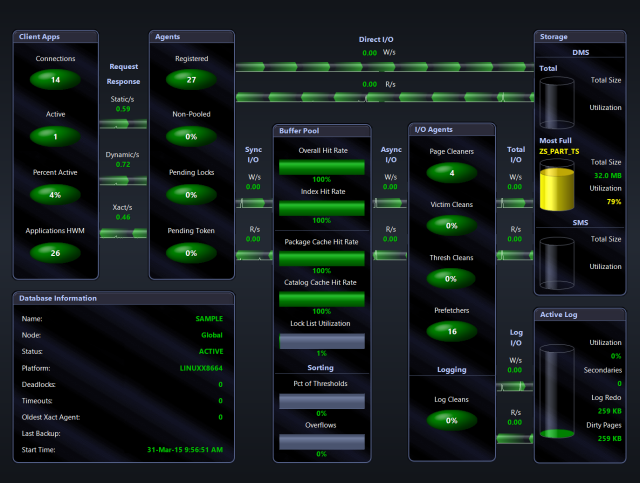Viewport: 640px width, 483px height.
Task: Select the yellow ZS_PART_TS storage cylinder
Action: point(557,185)
